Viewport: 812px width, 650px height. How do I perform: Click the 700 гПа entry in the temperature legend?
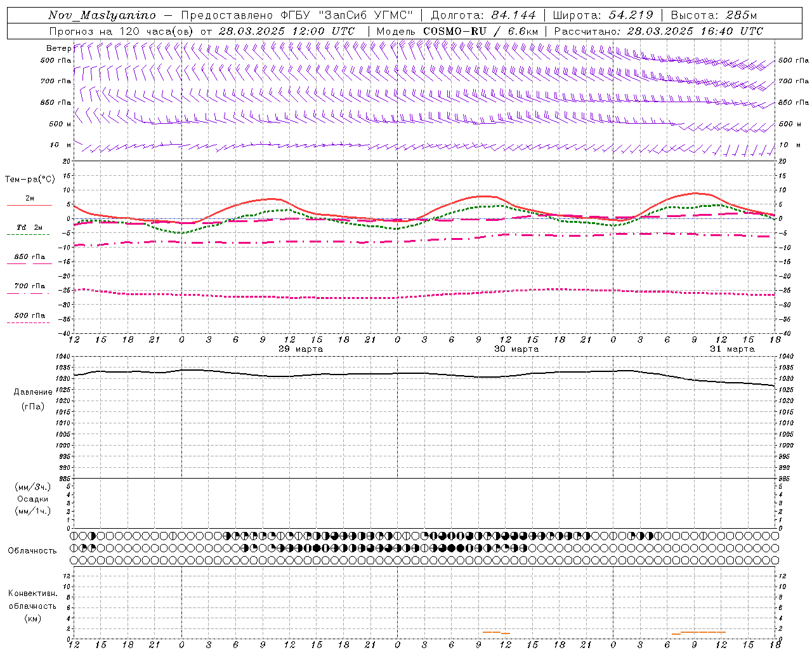(x=29, y=286)
